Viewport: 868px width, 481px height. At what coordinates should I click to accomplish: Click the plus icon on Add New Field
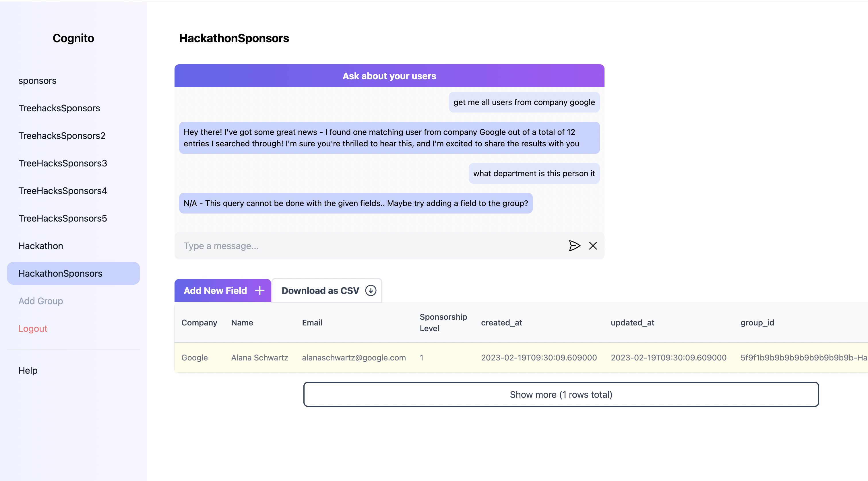pos(259,290)
